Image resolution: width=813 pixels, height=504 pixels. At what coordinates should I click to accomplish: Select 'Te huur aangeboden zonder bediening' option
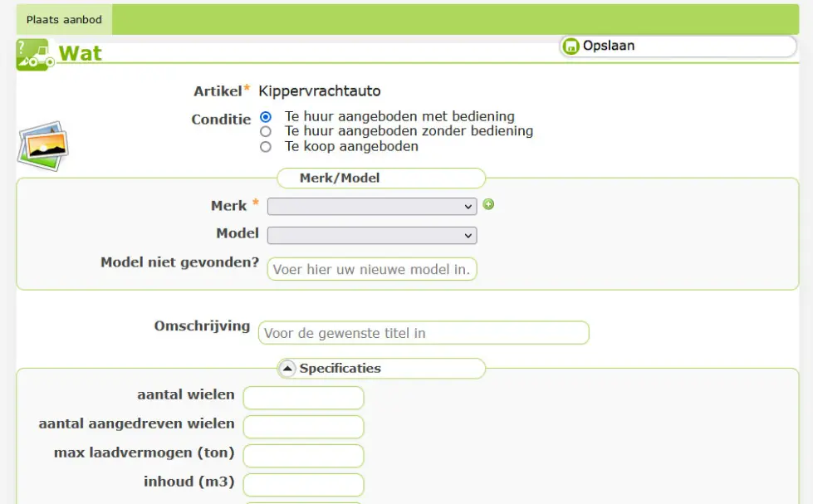(266, 131)
